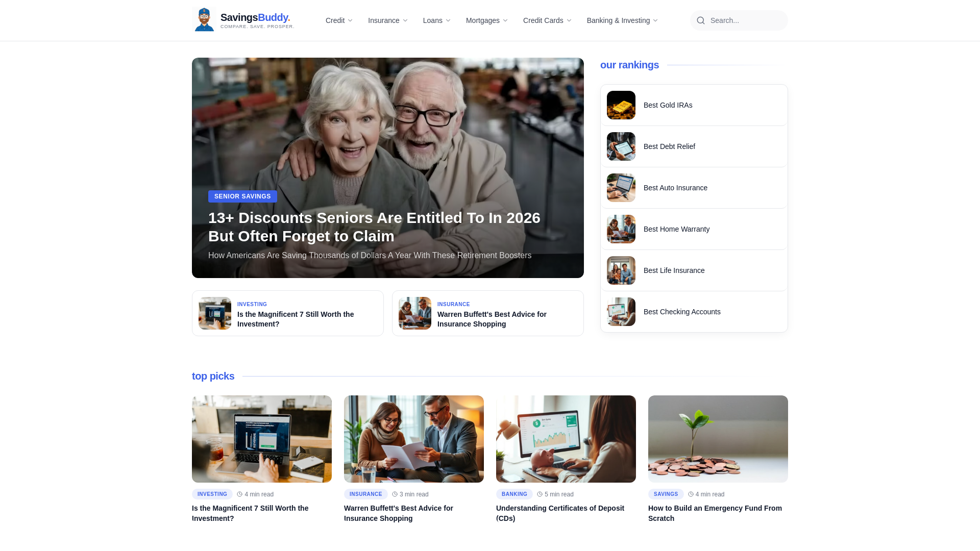The height and width of the screenshot is (551, 980).
Task: Click the small Magnificent 7 card thumbnail
Action: 215,313
